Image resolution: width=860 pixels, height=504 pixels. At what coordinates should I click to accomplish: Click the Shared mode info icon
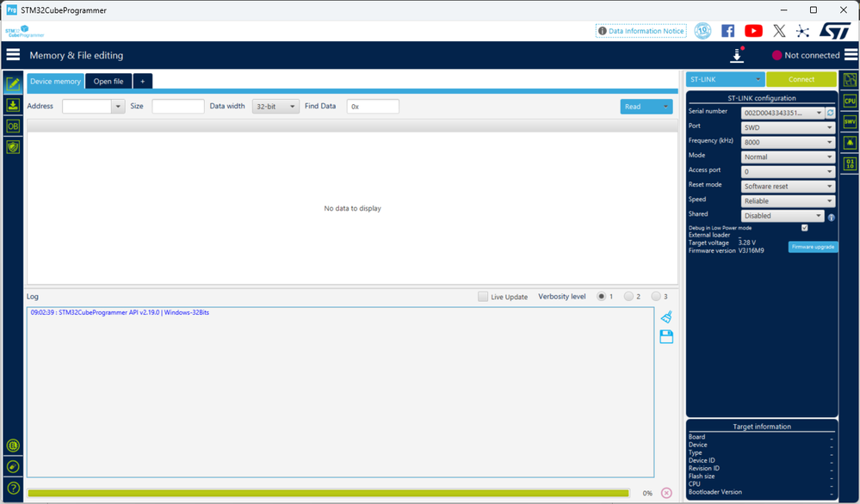(832, 218)
